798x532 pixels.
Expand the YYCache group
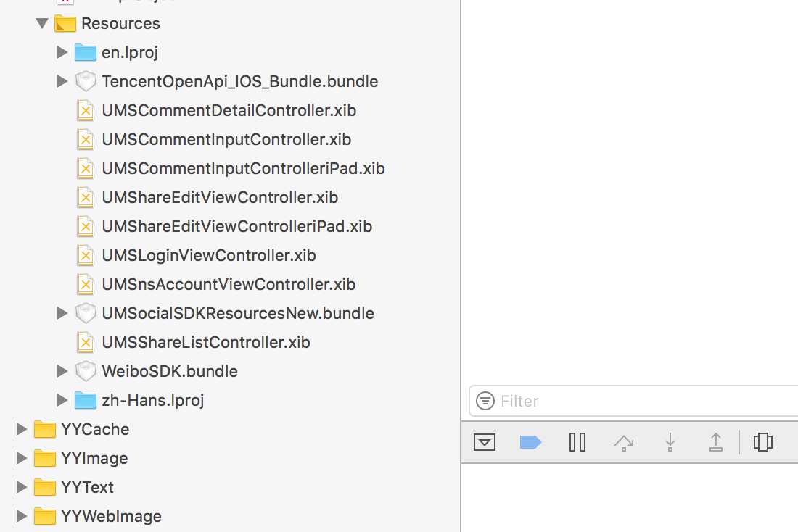coord(21,429)
